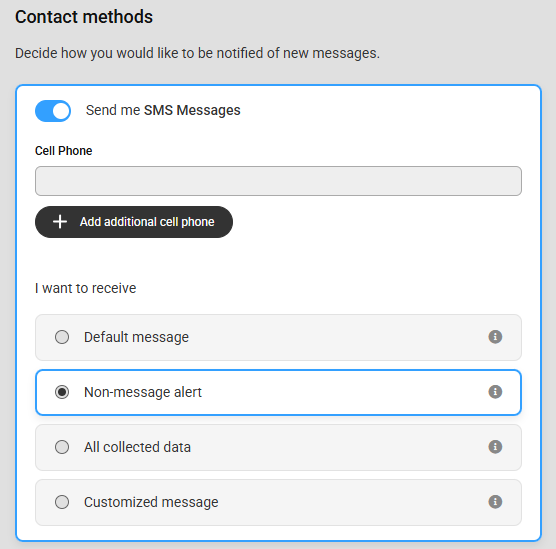Click the I want to receive text
556x549 pixels.
pos(85,288)
